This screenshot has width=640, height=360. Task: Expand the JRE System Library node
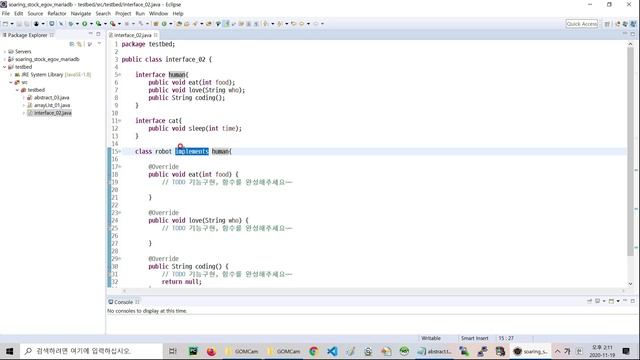click(11, 75)
